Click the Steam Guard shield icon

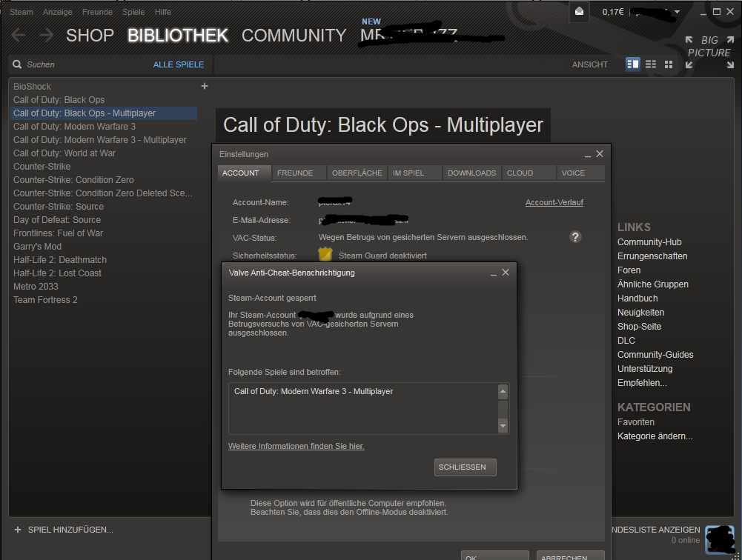(x=325, y=255)
